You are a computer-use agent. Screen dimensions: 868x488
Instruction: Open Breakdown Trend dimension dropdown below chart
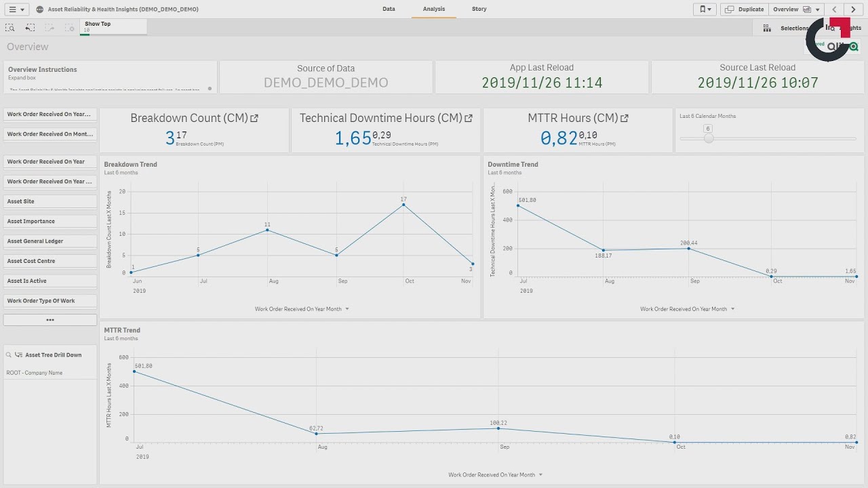(x=302, y=309)
